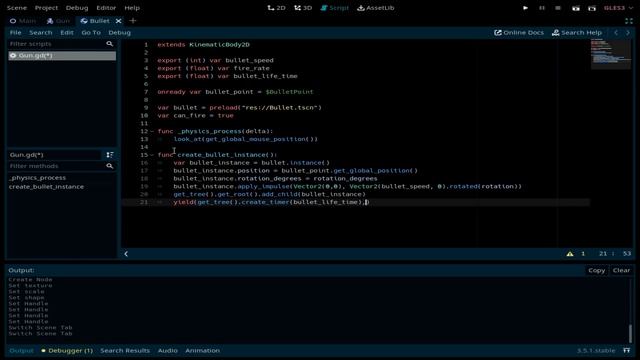Toggle alphabetical sorting of methods
Screen dimensions: 640x360
tap(110, 155)
